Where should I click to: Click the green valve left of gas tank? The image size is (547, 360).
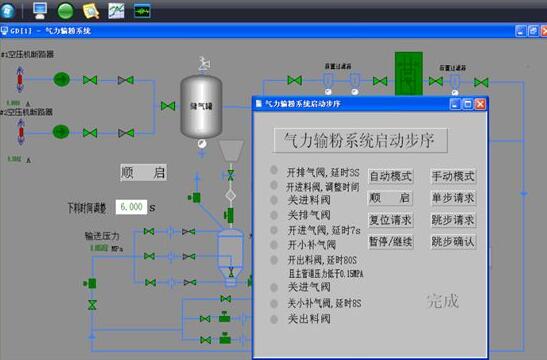168,106
